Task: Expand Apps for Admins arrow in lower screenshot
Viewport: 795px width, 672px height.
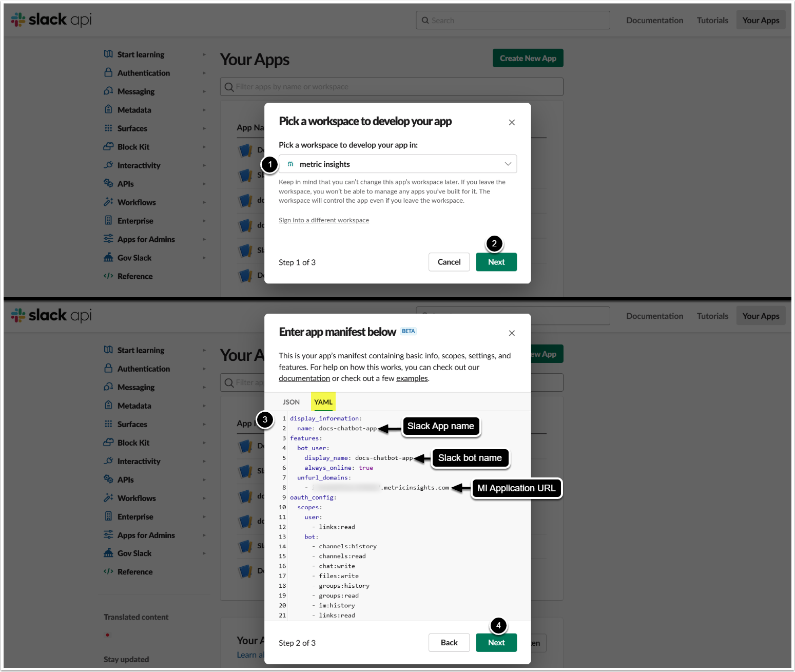Action: 204,535
